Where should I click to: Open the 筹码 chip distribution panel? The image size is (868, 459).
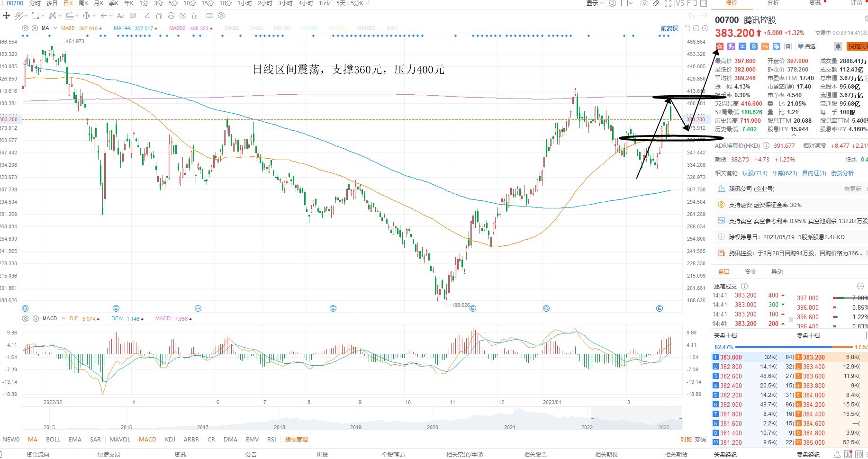click(x=700, y=440)
